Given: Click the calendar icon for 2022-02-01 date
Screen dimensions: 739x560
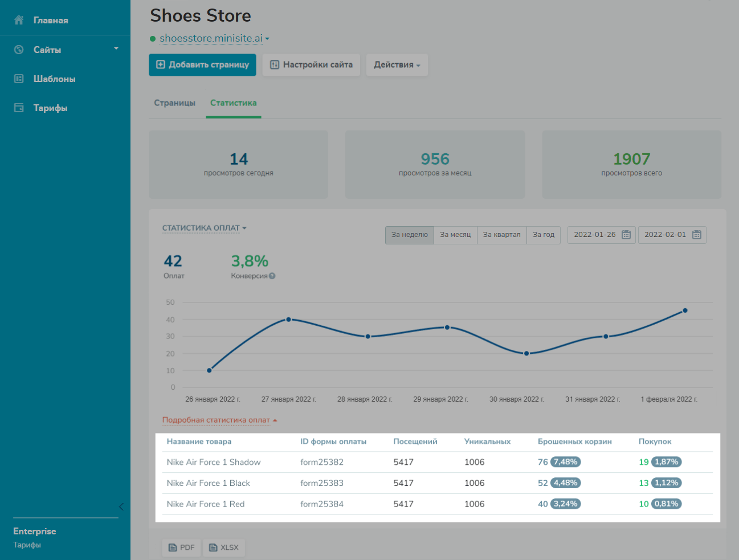Looking at the screenshot, I should [x=696, y=235].
